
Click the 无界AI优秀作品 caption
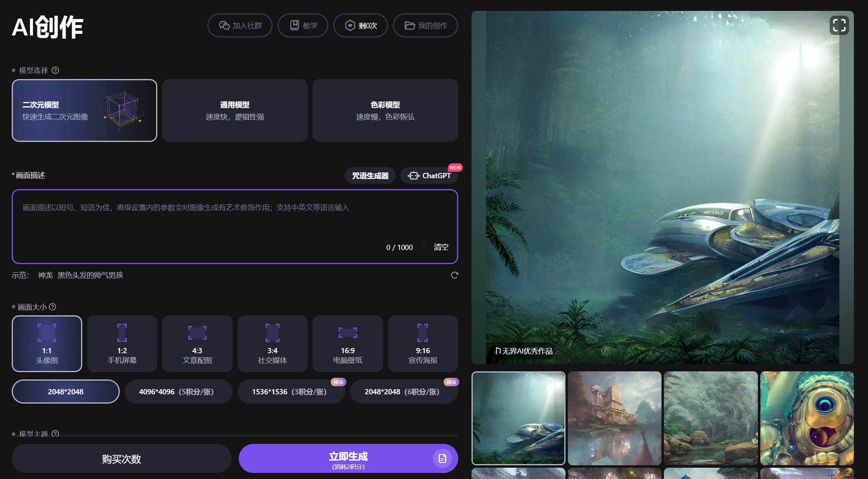[x=524, y=351]
